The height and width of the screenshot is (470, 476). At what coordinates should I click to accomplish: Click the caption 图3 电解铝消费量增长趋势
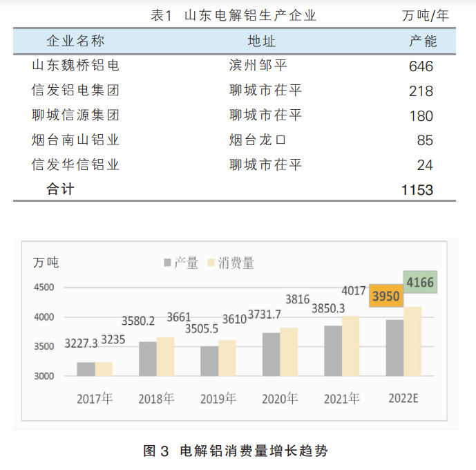click(236, 451)
